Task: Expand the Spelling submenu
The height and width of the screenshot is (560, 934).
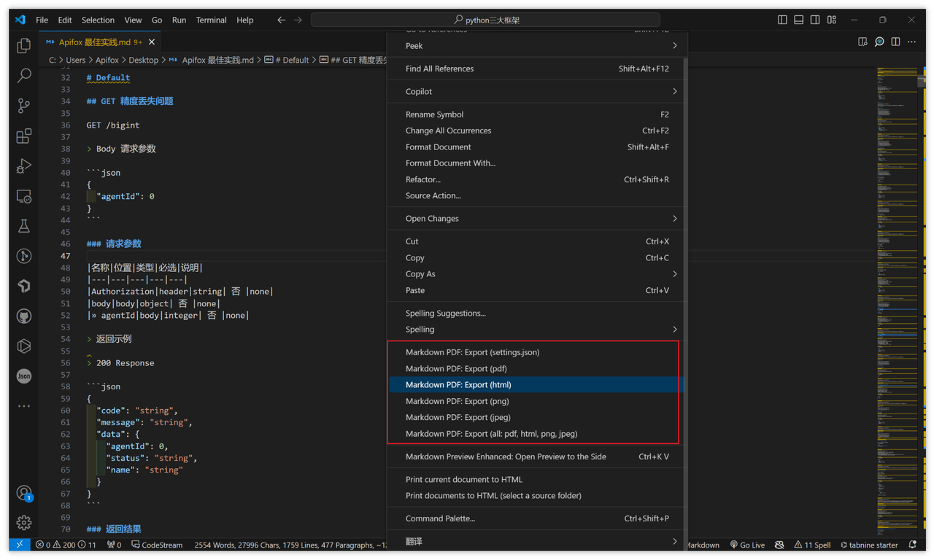Action: click(535, 329)
